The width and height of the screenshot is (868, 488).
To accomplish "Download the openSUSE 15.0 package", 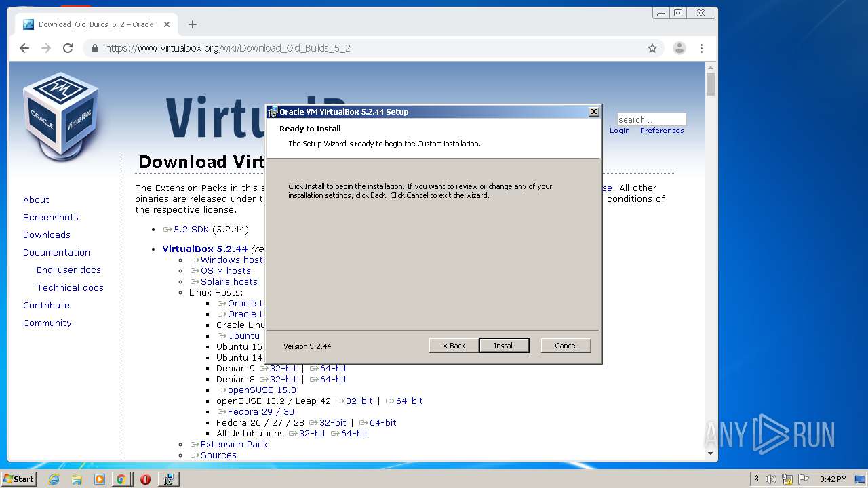I will (257, 390).
